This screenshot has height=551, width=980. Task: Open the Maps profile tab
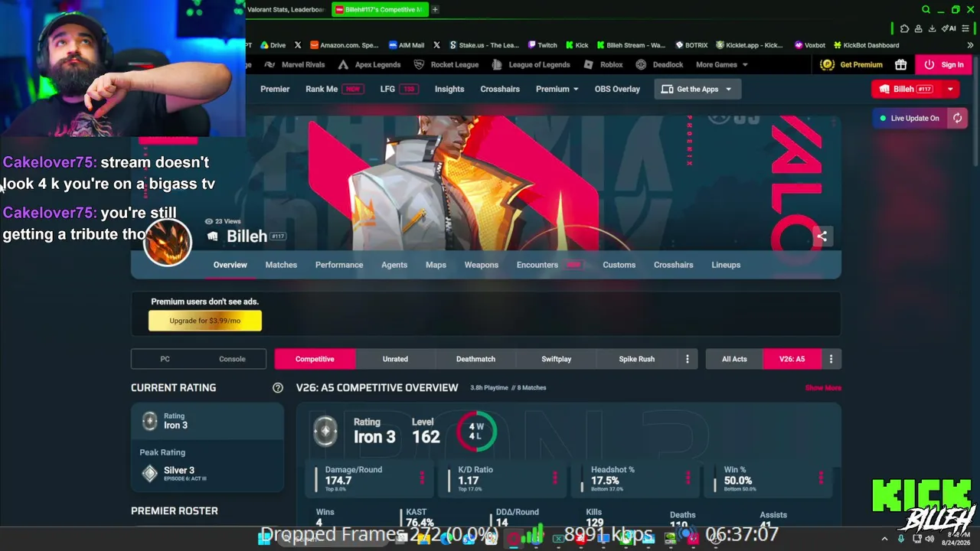(x=436, y=265)
